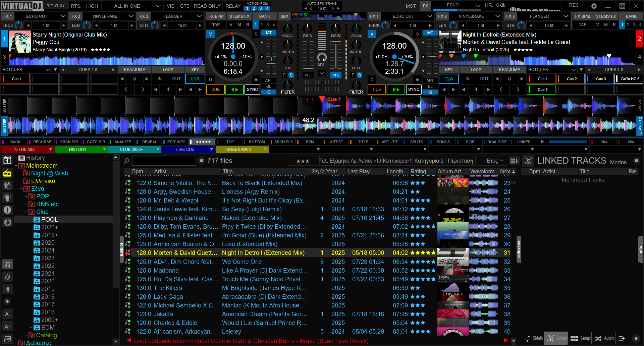644x346 pixels.
Task: Open the HOTCUES pad mode dropdown on left
Action: pos(48,70)
